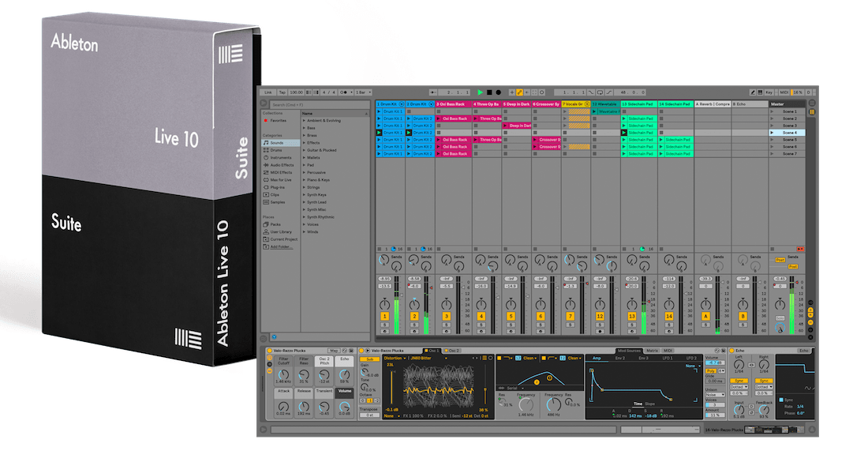Open the Distortion effect dropdown
Image resolution: width=868 pixels, height=451 pixels.
pos(395,359)
